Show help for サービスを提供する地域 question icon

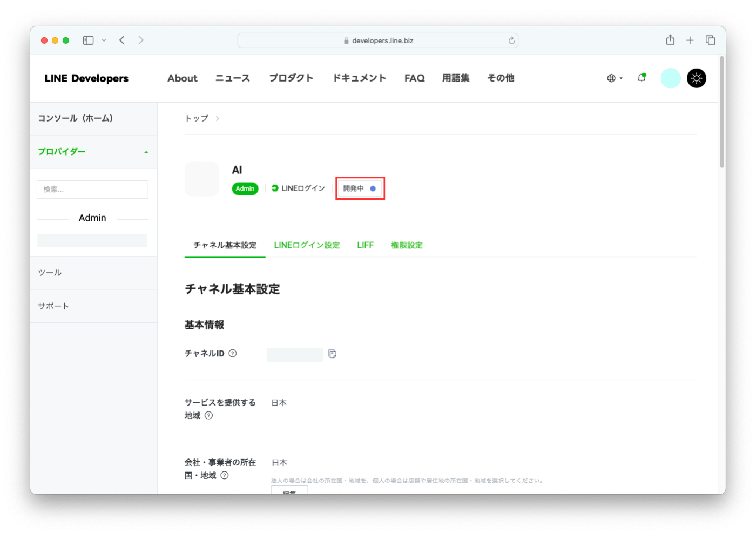209,416
